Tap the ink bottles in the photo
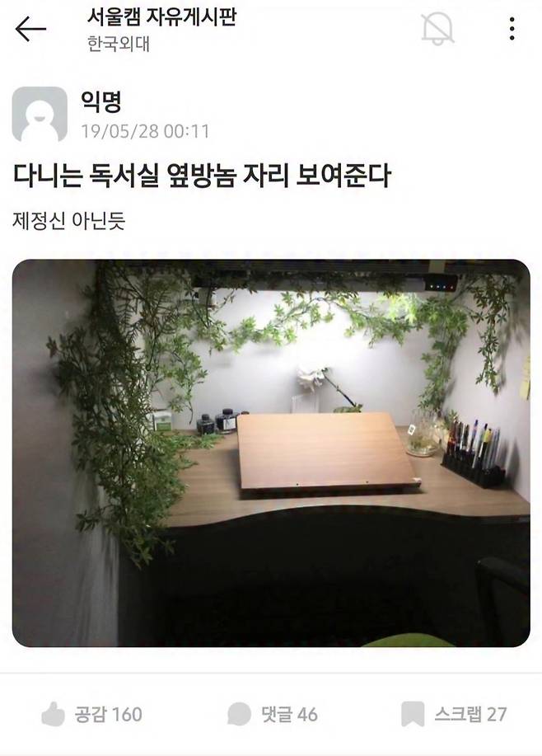 point(217,420)
